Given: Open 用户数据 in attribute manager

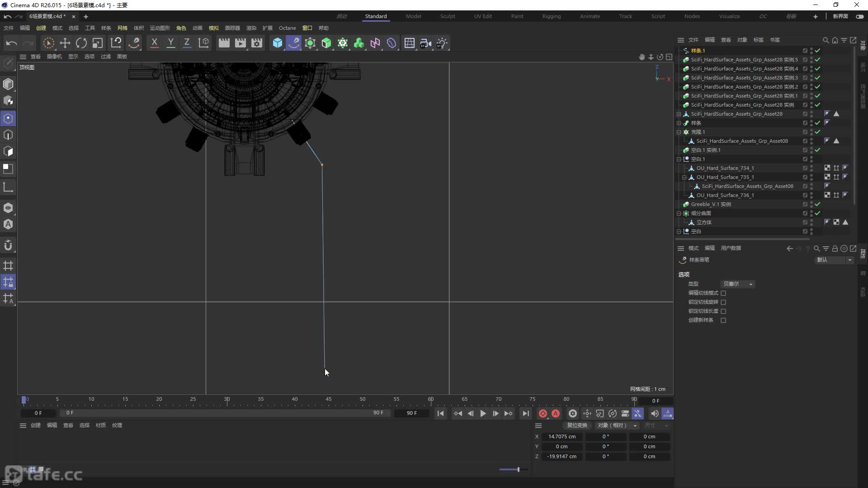Looking at the screenshot, I should tap(731, 249).
